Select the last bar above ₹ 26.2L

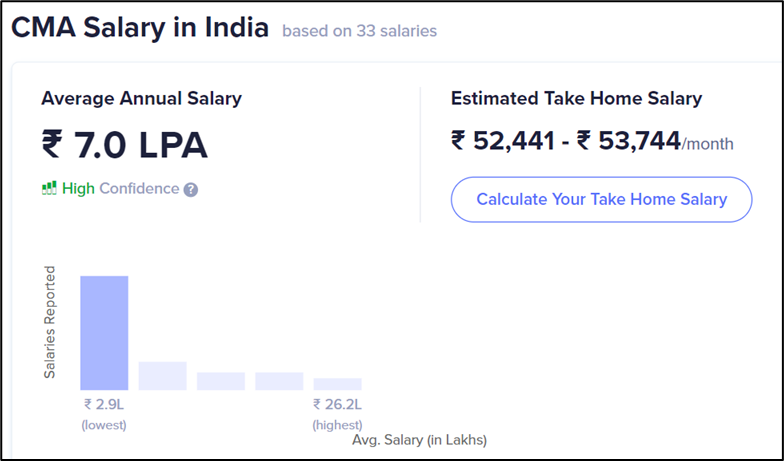(x=338, y=384)
